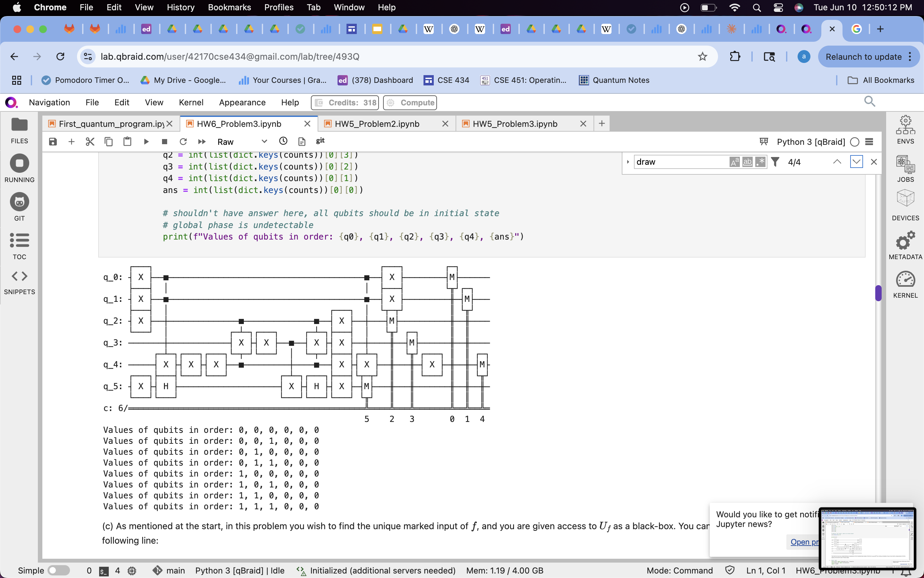The width and height of the screenshot is (924, 578).
Task: Restart kernel and run all cells
Action: (201, 141)
